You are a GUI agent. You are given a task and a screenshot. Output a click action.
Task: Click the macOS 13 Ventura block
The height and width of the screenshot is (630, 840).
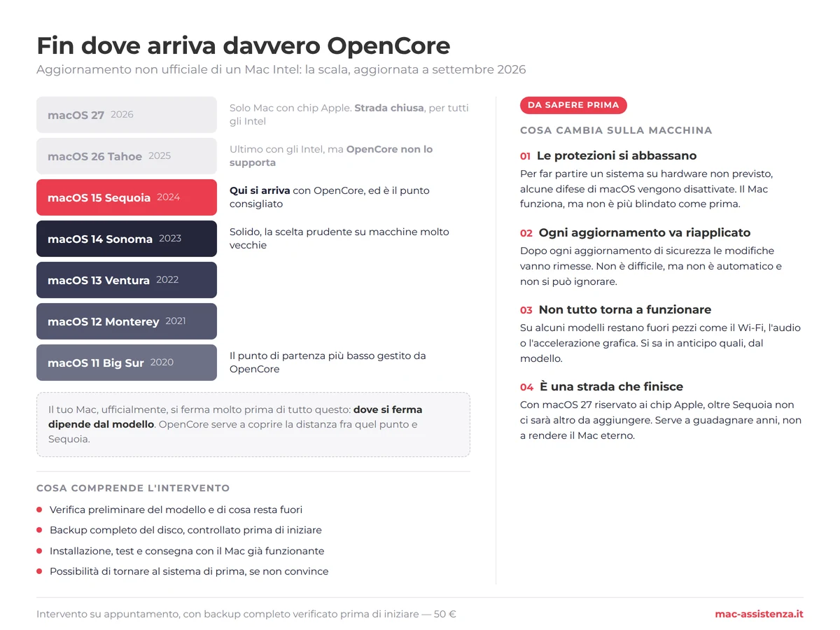tap(127, 280)
